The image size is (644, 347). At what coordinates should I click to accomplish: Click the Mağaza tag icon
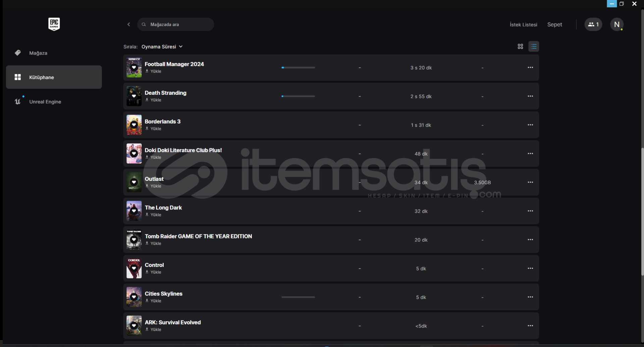pyautogui.click(x=18, y=53)
